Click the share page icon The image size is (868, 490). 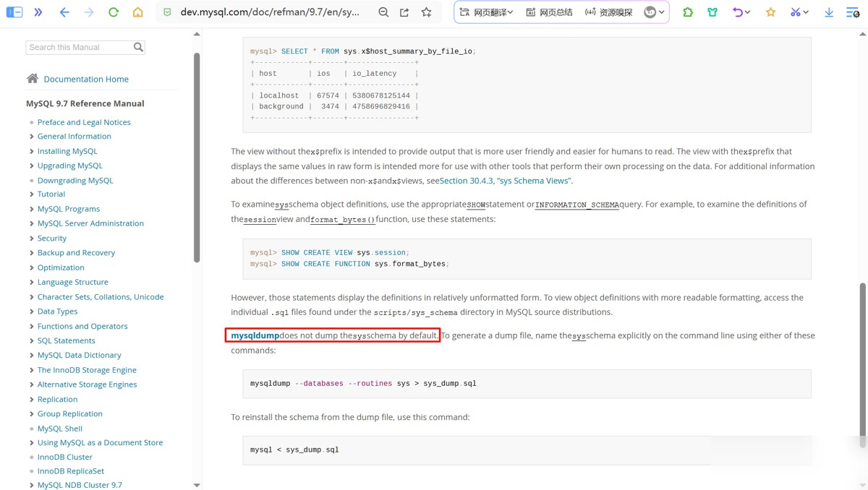coord(404,12)
